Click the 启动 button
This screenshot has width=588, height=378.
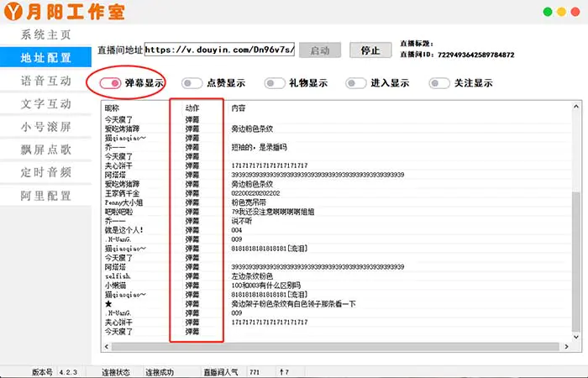tap(319, 50)
